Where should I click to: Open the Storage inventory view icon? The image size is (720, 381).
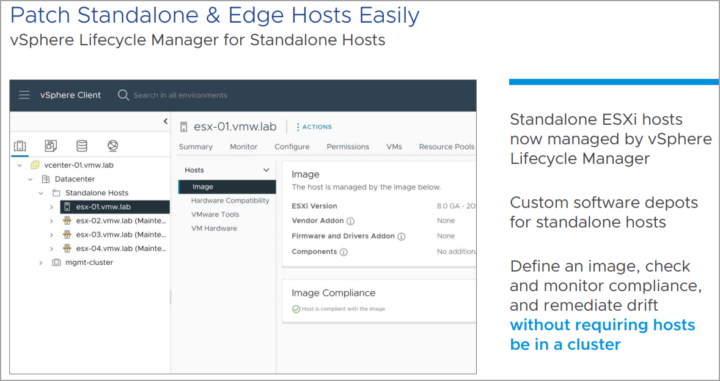[x=82, y=146]
